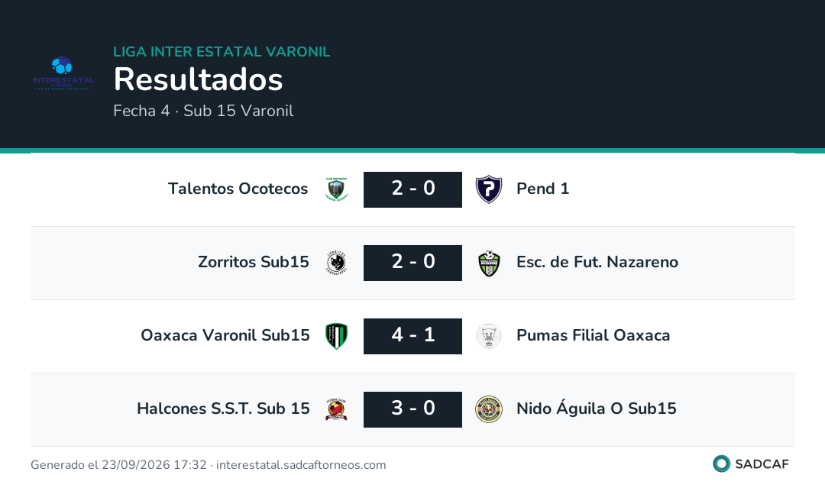The height and width of the screenshot is (504, 825).
Task: Click the Esc. de Fut. Nazareno crest
Action: click(x=489, y=263)
